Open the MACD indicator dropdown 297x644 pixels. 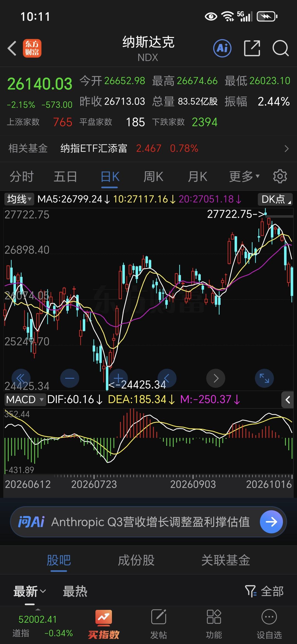pyautogui.click(x=25, y=400)
